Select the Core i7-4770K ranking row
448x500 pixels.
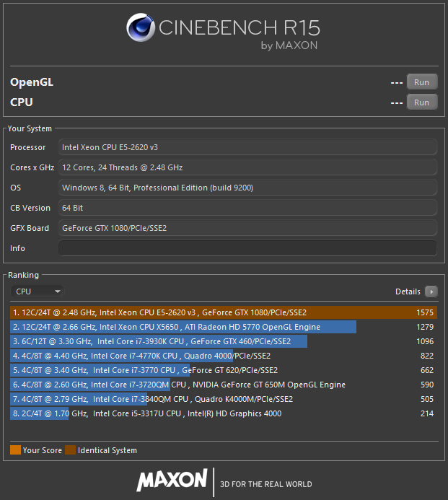click(x=224, y=356)
